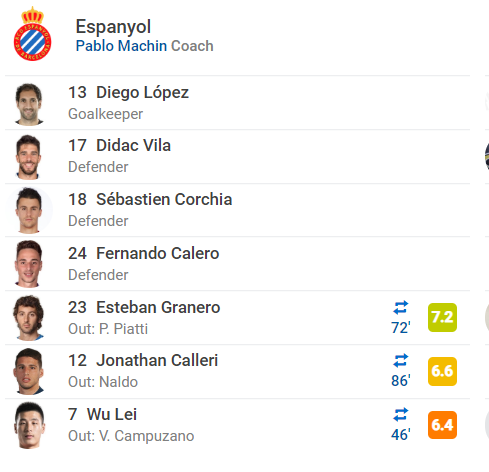
Task: Click the Wu Lei name
Action: coord(112,414)
